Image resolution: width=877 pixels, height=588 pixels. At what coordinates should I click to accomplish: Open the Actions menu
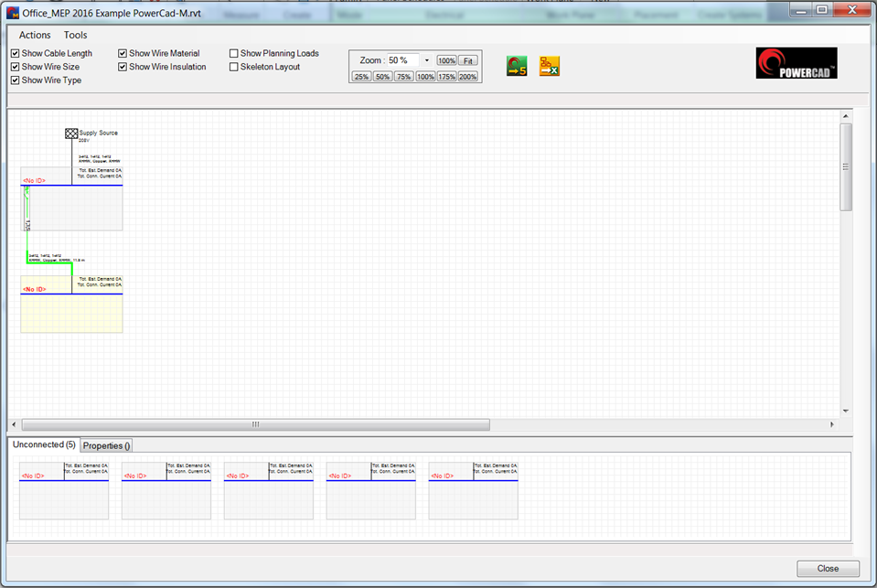pyautogui.click(x=34, y=35)
